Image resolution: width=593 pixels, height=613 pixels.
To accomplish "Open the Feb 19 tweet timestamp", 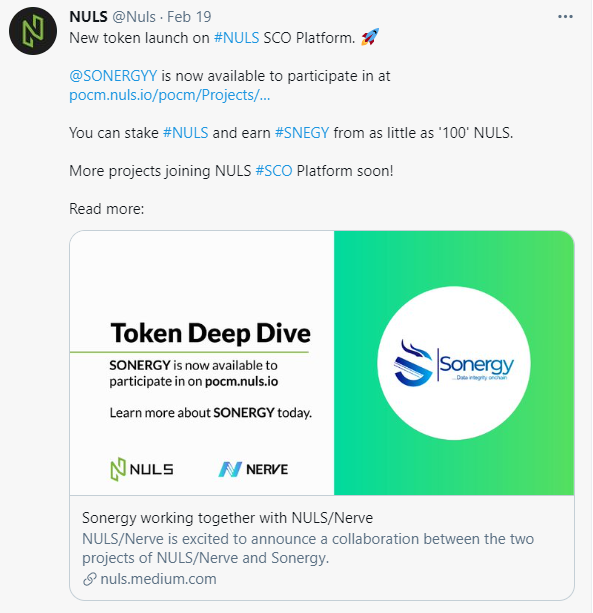I will pos(189,17).
